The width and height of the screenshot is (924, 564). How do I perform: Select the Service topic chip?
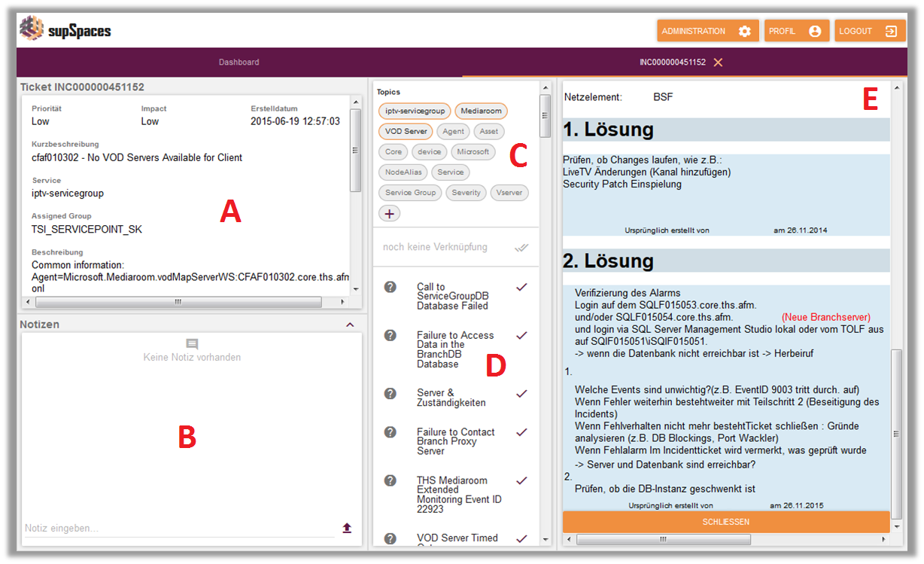click(x=451, y=172)
